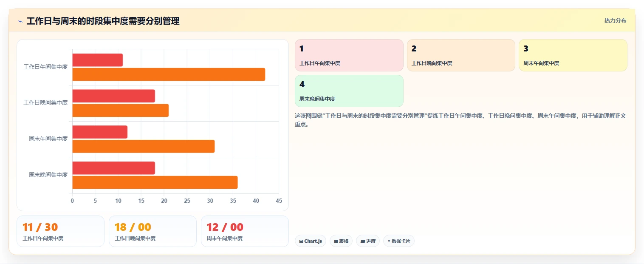Viewport: 644px width, 264px height.
Task: Click y-axis label 工作日晚间集中度 on the chart
Action: (x=45, y=102)
